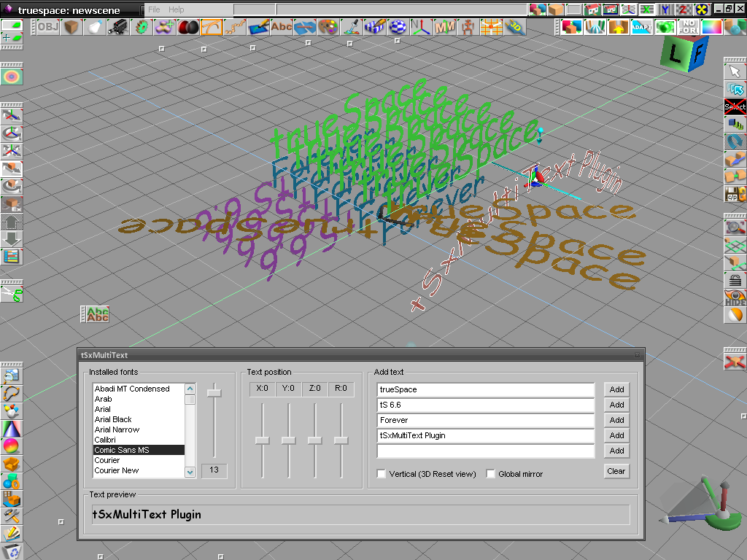Viewport: 747px width, 560px height.
Task: Select the spline curve drawing tool
Action: [212, 27]
